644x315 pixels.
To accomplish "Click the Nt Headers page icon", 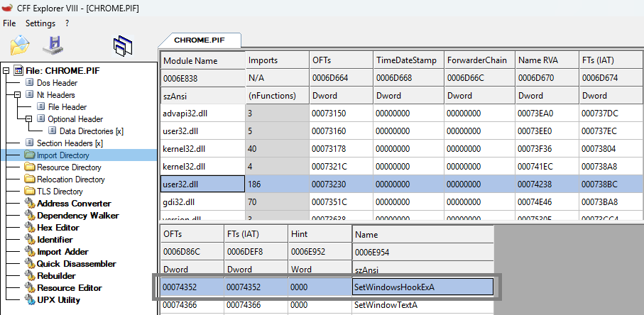I will click(x=29, y=95).
